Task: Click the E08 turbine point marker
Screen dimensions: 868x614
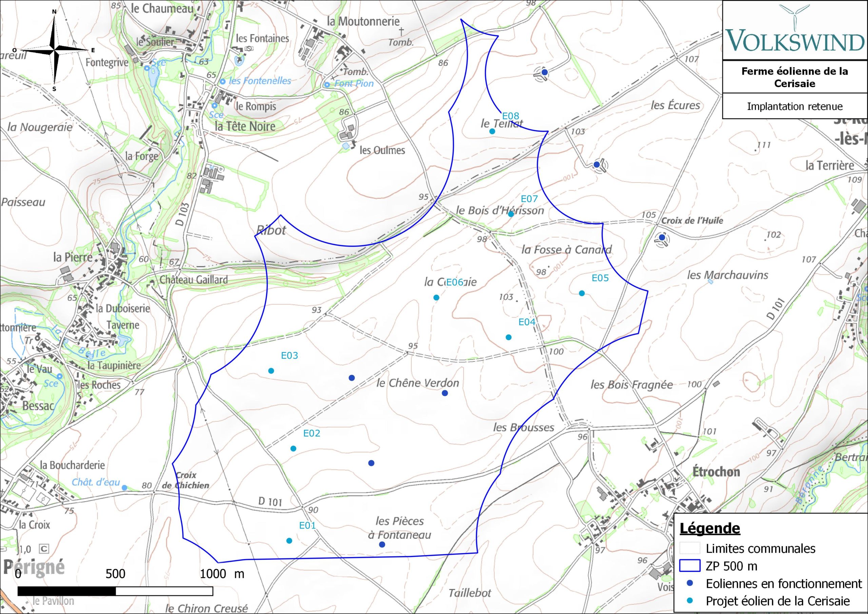Action: pos(492,131)
